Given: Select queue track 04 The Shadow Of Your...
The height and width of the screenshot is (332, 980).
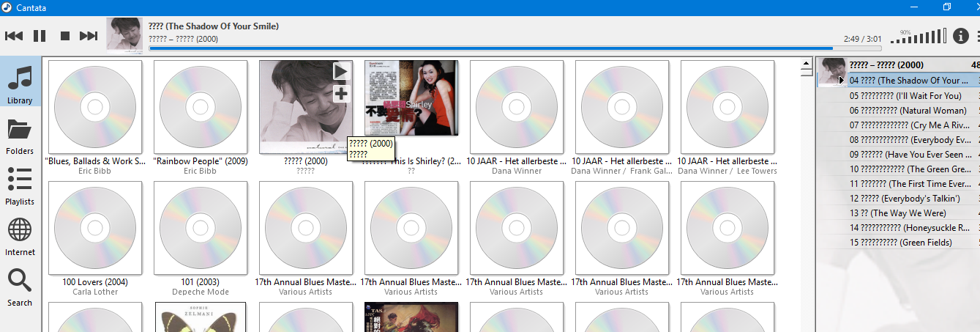Looking at the screenshot, I should pos(899,81).
